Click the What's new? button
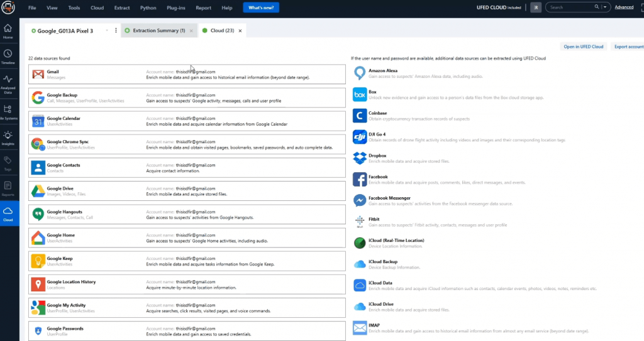This screenshot has height=341, width=644. pyautogui.click(x=261, y=8)
